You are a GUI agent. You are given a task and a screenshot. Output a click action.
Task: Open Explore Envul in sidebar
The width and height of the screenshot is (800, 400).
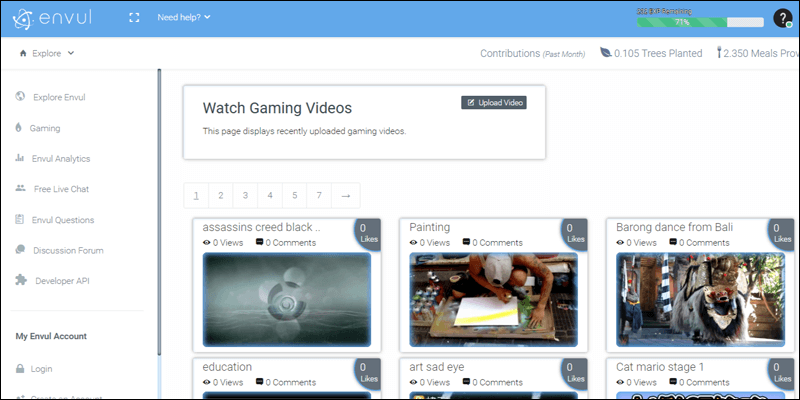(x=59, y=97)
